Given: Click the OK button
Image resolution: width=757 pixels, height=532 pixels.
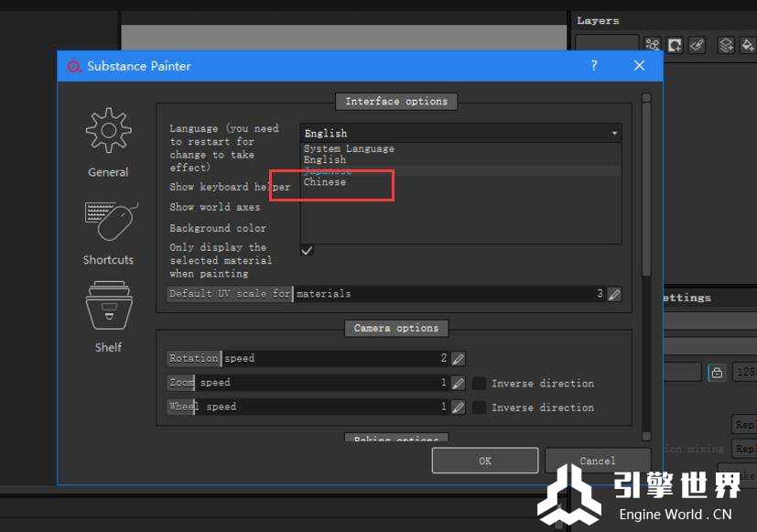Looking at the screenshot, I should [485, 461].
